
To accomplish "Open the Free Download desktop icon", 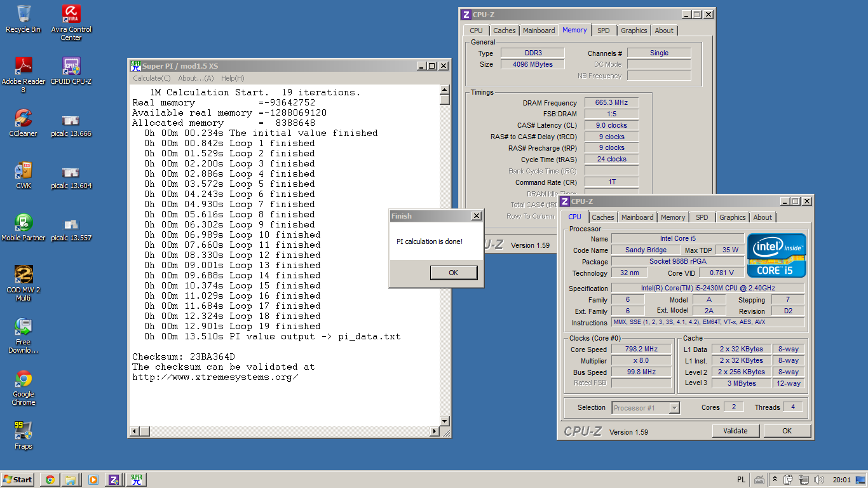I will (x=24, y=335).
